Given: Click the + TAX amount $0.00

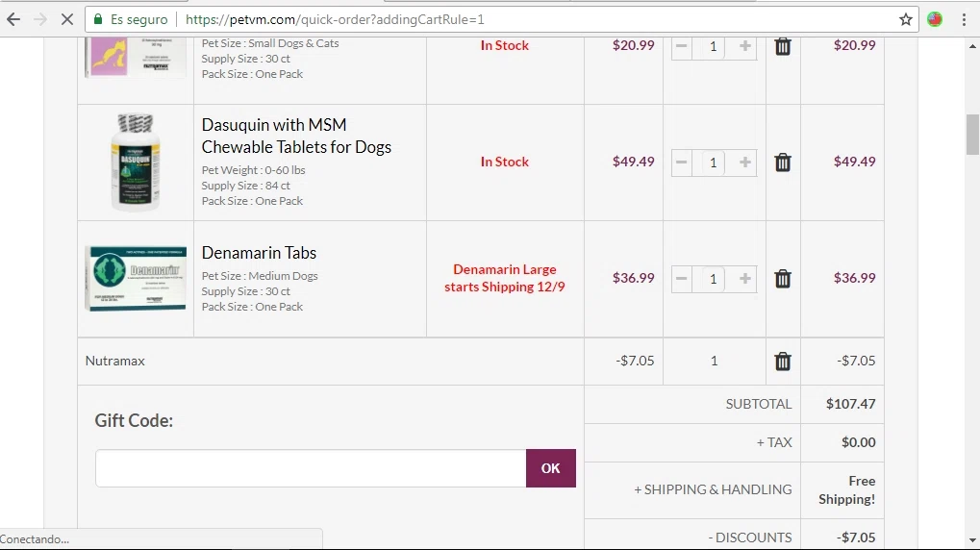Looking at the screenshot, I should click(x=858, y=442).
